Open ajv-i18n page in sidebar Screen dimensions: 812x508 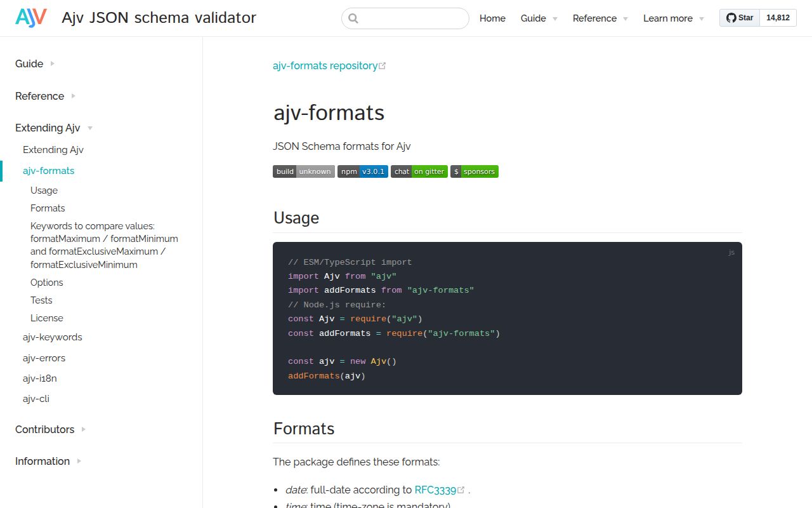(x=40, y=378)
